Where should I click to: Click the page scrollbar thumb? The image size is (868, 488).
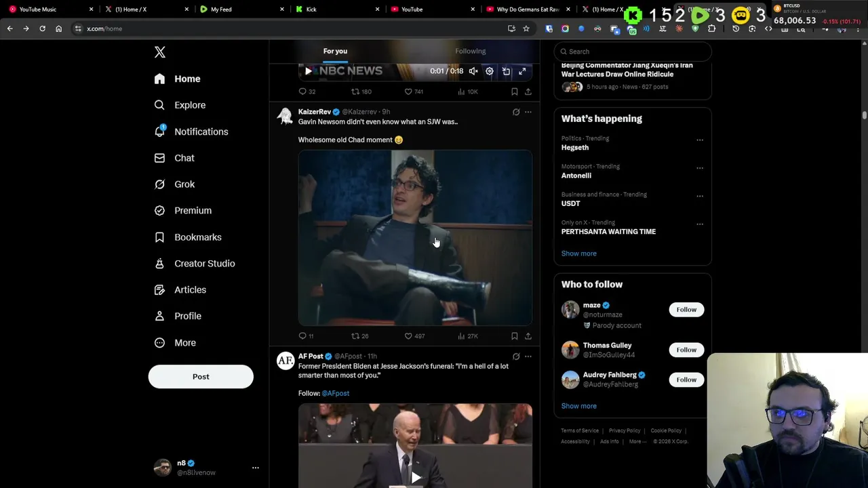tap(865, 116)
